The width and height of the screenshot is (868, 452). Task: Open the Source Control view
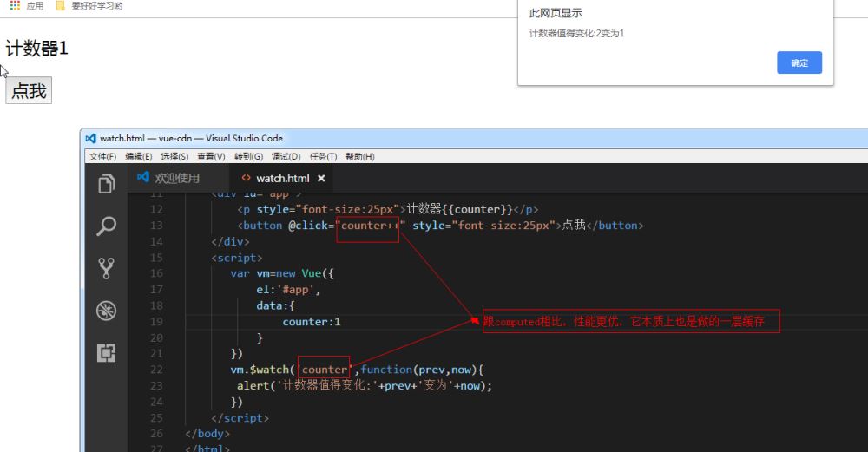106,268
